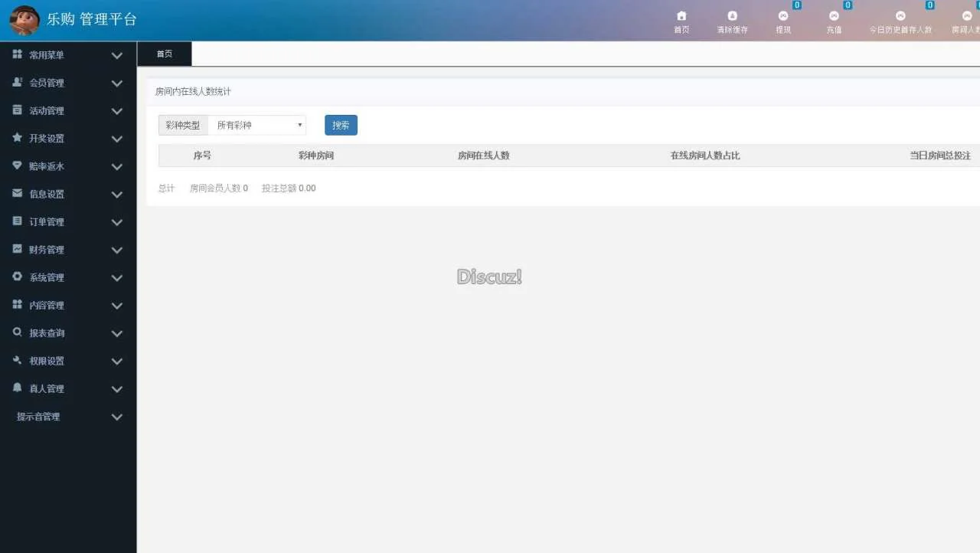Click the 房间在线人数 column header
980x553 pixels.
click(483, 155)
